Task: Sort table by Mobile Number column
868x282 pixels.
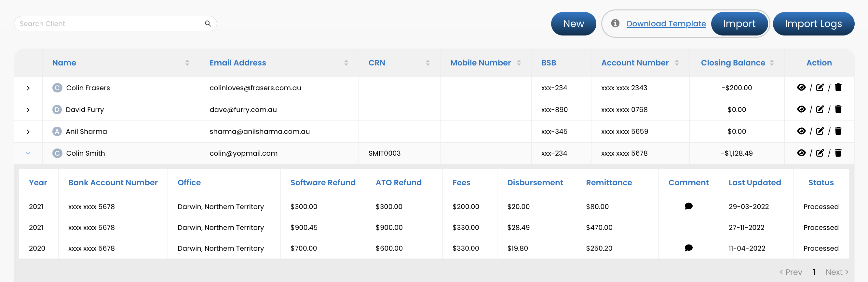Action: tap(519, 63)
